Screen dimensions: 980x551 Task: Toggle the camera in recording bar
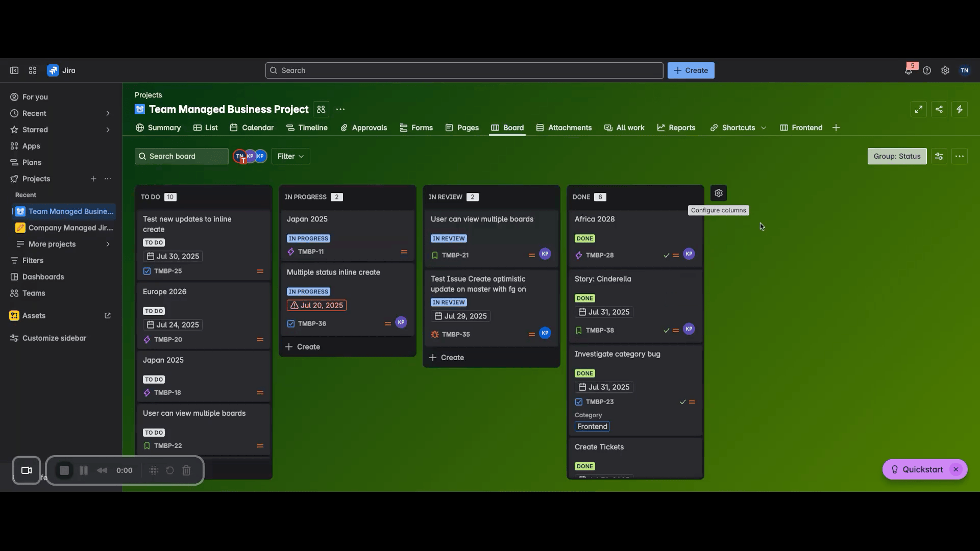(27, 470)
